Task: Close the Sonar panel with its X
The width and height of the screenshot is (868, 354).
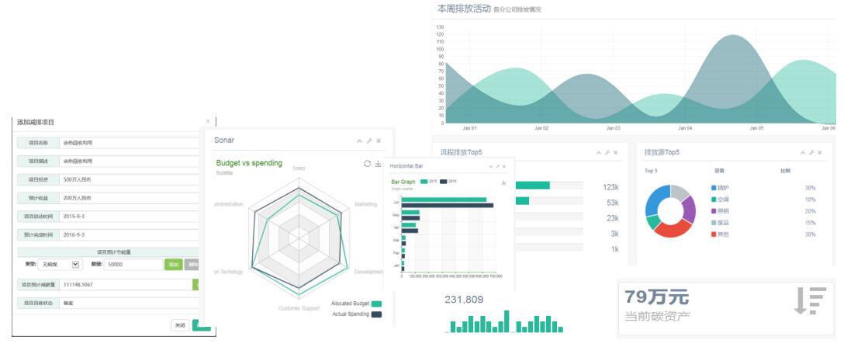Action: point(379,141)
